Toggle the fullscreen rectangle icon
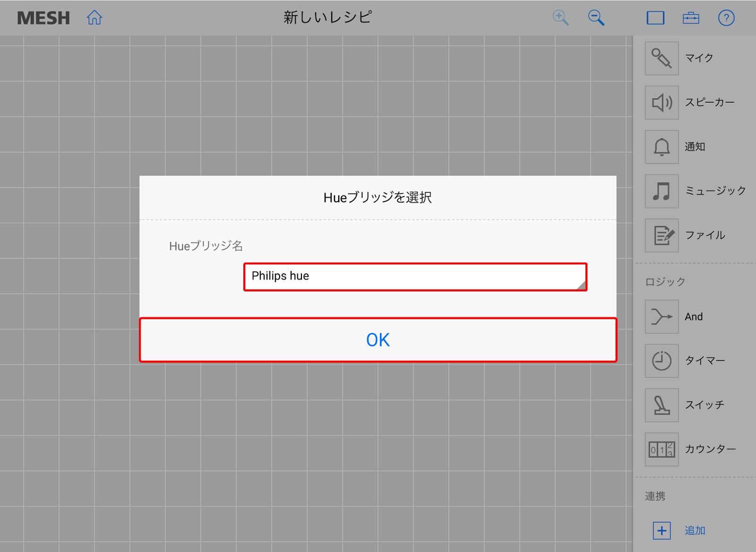 [655, 18]
